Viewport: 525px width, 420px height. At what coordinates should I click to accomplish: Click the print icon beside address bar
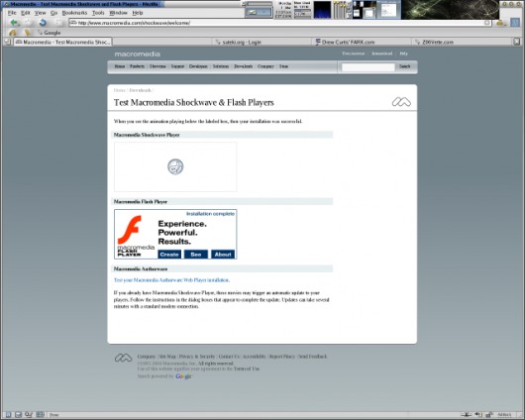(500, 23)
